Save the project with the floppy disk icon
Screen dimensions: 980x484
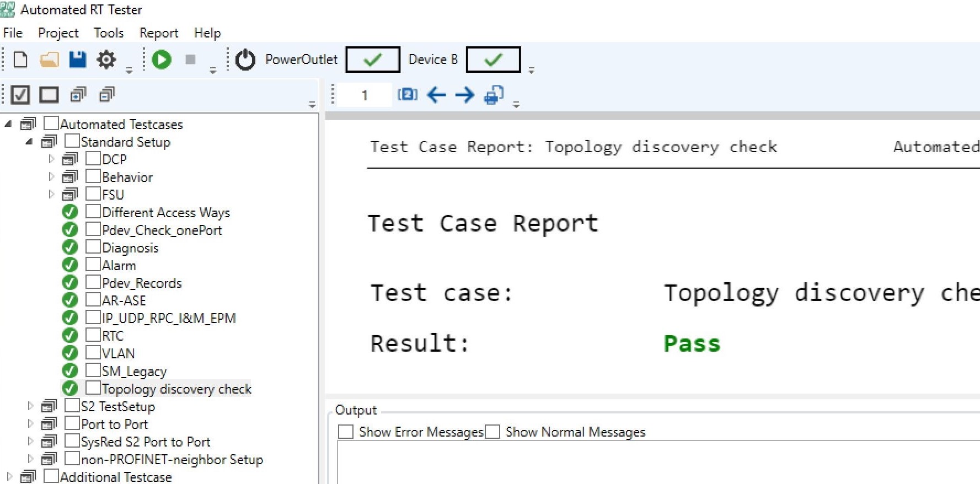pos(77,60)
